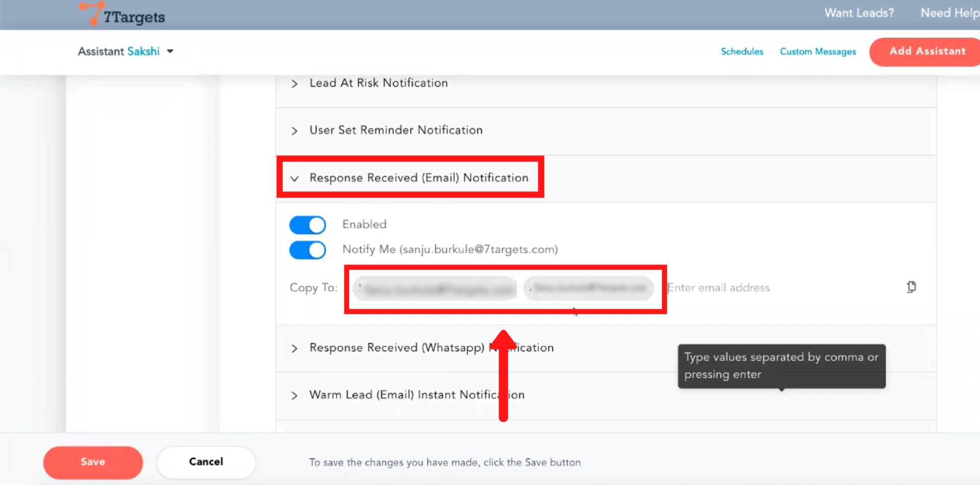Viewport: 980px width, 485px height.
Task: Expand Response Received (Whatsapp) Notification chevron
Action: pos(295,349)
